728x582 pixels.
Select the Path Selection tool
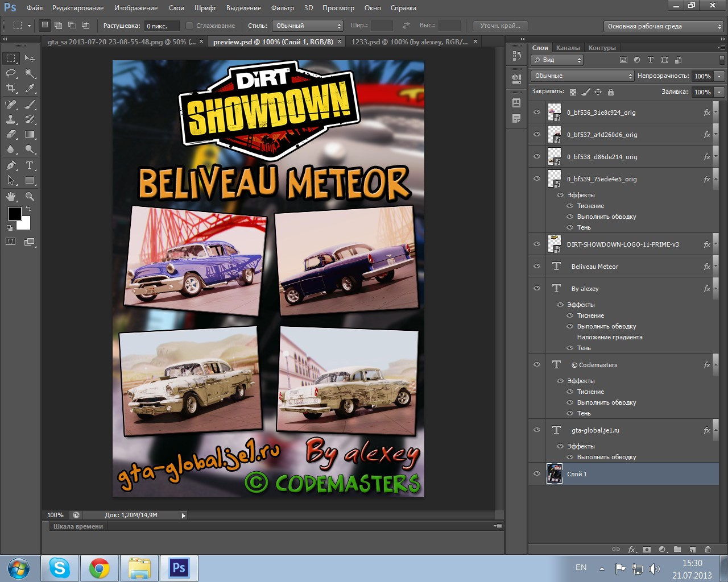click(x=11, y=181)
